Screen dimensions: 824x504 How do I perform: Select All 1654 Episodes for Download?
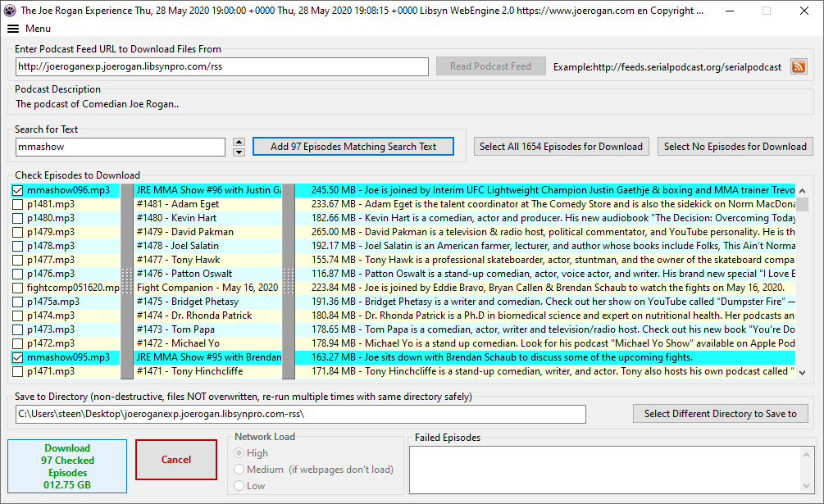coord(561,147)
